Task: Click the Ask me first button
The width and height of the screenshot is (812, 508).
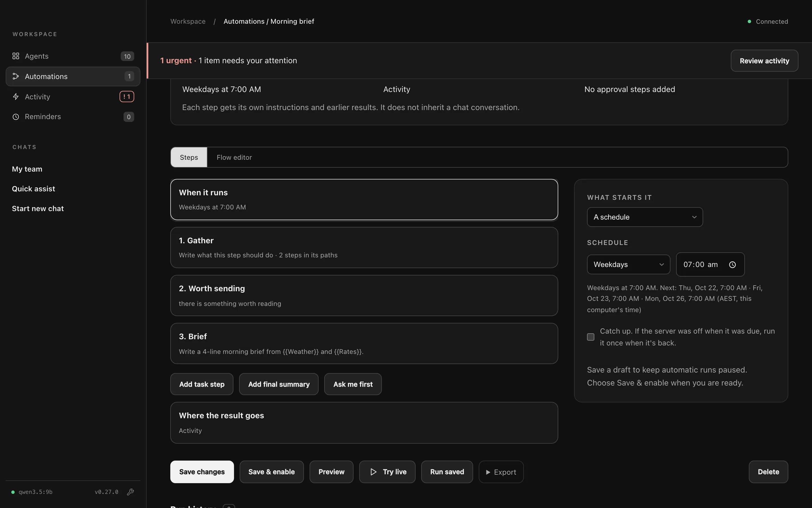Action: click(x=353, y=384)
